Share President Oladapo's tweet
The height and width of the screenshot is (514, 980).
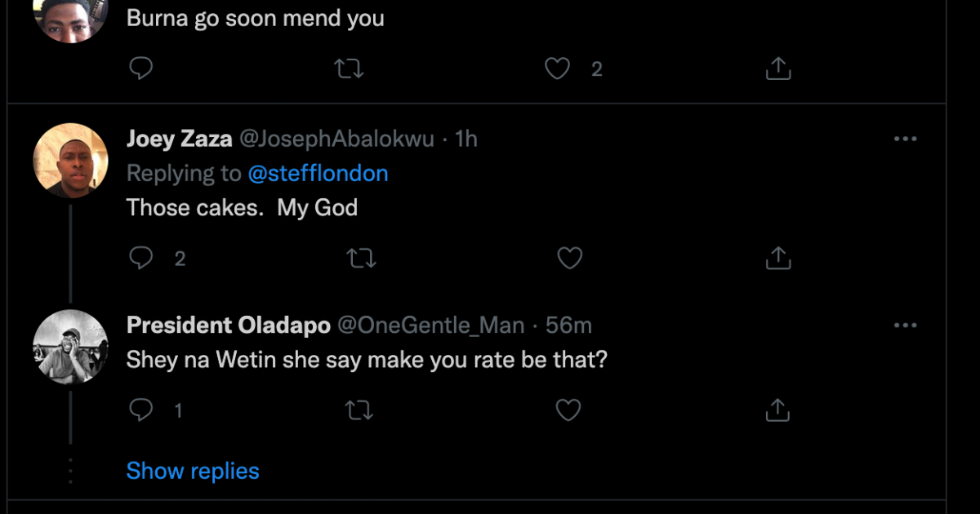778,410
